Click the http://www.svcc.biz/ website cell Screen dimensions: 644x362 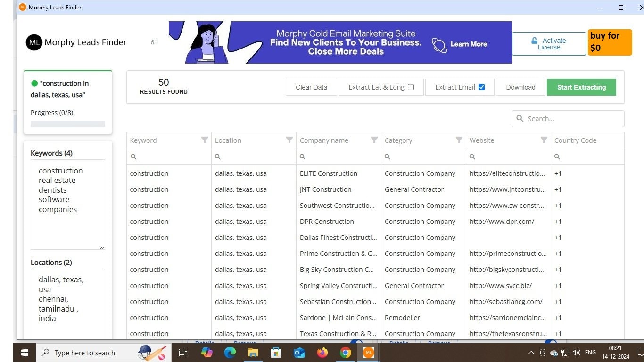click(508, 286)
